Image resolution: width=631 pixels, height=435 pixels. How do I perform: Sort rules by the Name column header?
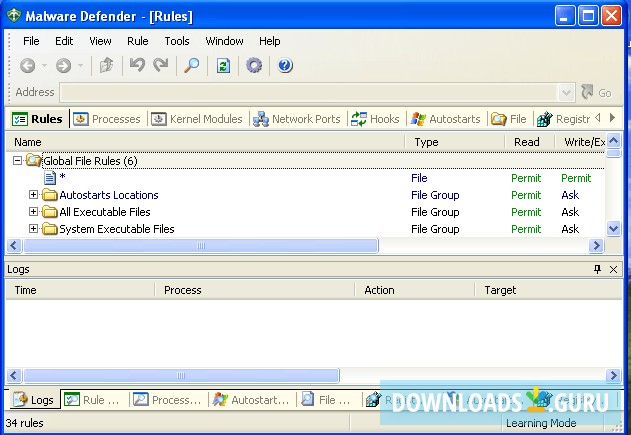click(x=205, y=142)
